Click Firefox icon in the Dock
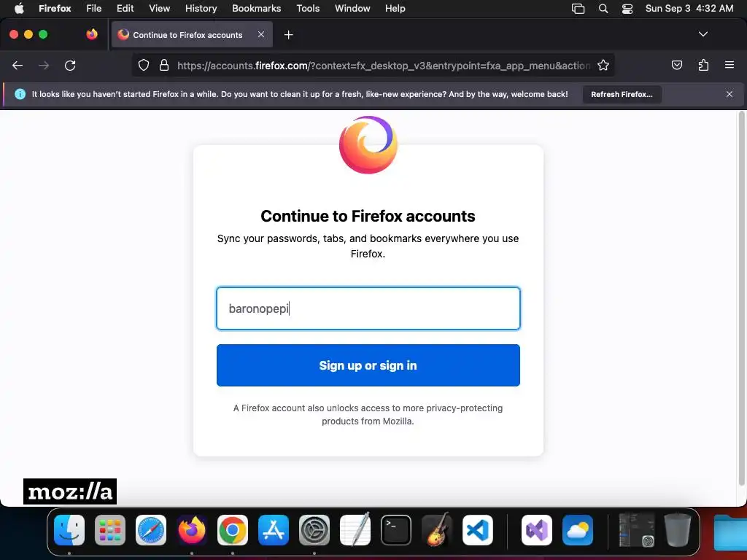 tap(192, 530)
